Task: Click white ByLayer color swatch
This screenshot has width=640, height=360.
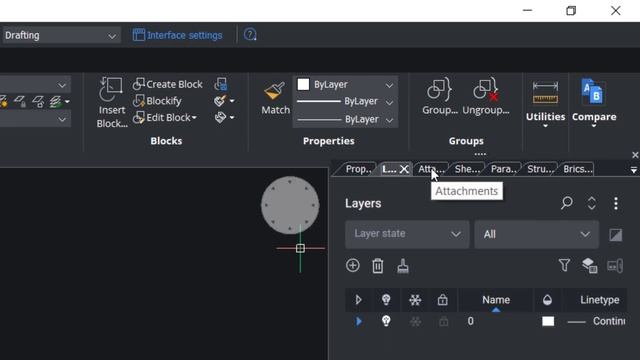Action: pos(303,84)
